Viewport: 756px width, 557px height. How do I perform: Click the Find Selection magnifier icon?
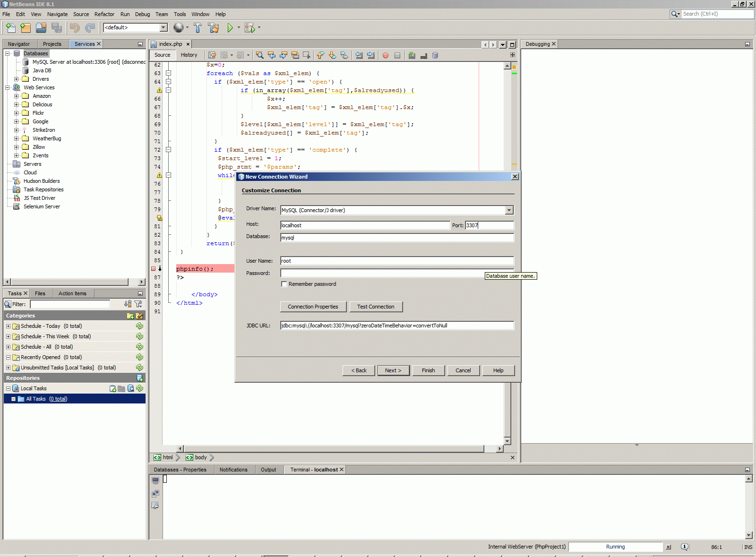[259, 55]
